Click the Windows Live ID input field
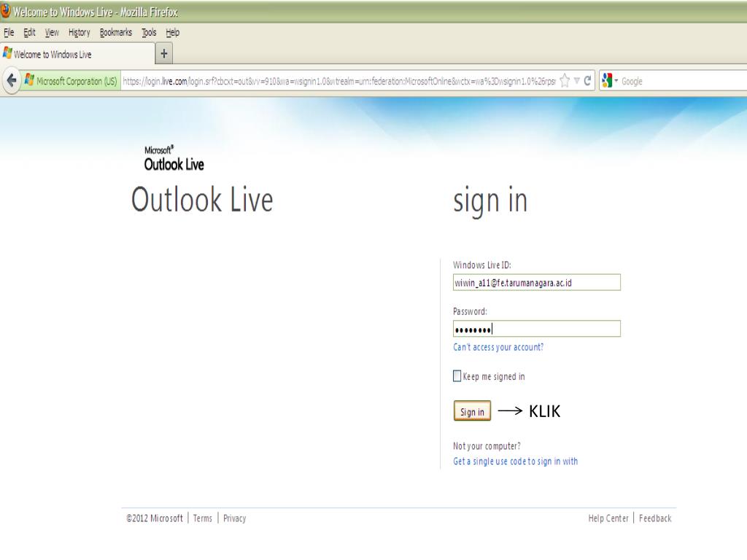This screenshot has height=560, width=747. 537,282
